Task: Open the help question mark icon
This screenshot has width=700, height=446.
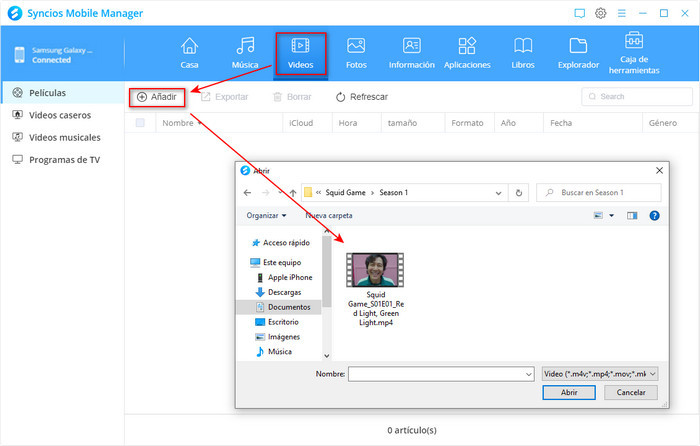Action: (654, 216)
